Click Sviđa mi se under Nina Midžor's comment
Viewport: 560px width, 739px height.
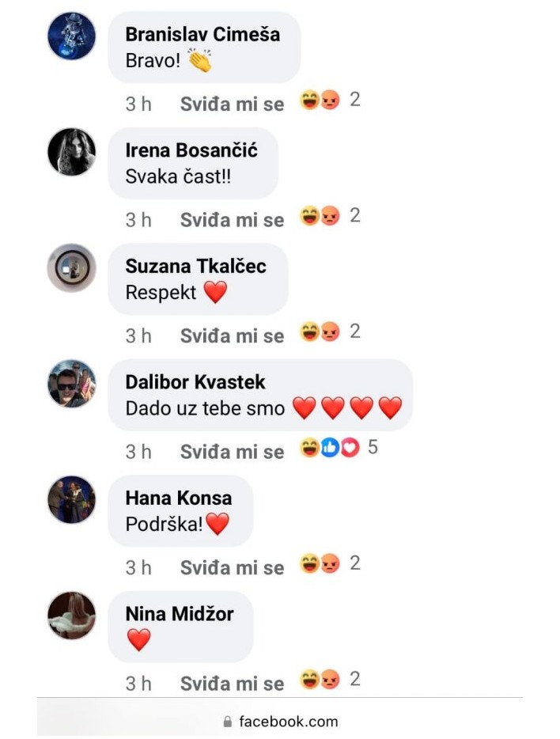(233, 684)
